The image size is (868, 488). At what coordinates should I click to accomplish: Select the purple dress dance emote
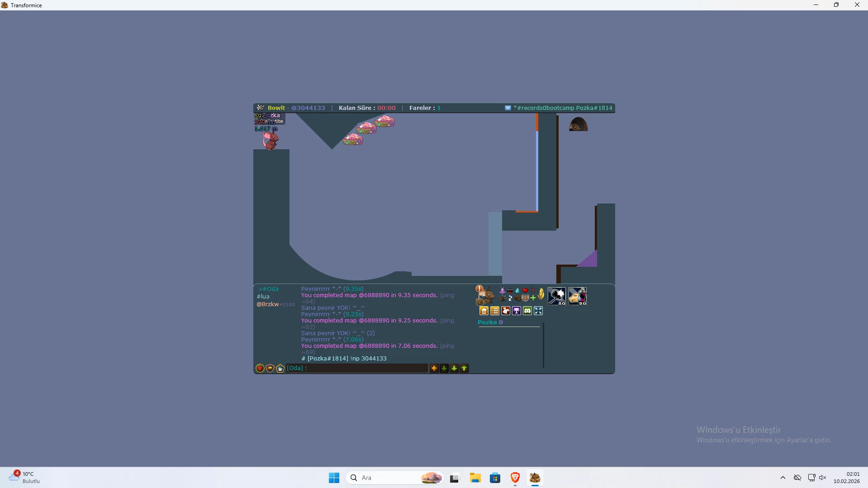[502, 291]
